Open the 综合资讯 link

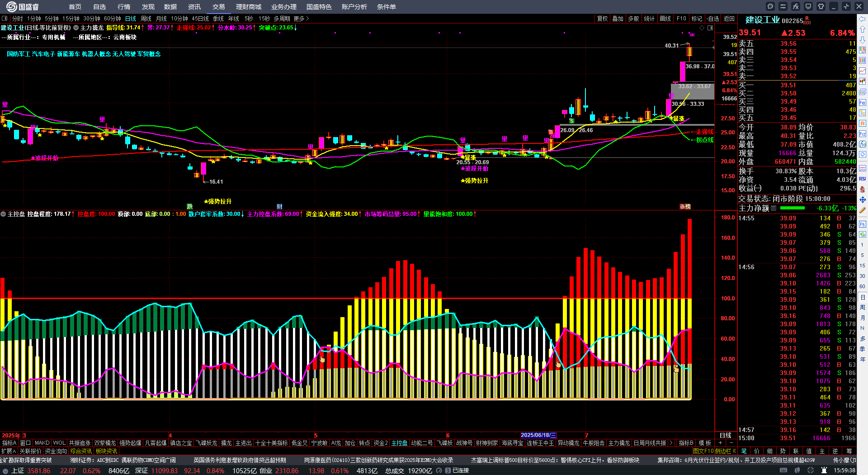click(x=81, y=451)
